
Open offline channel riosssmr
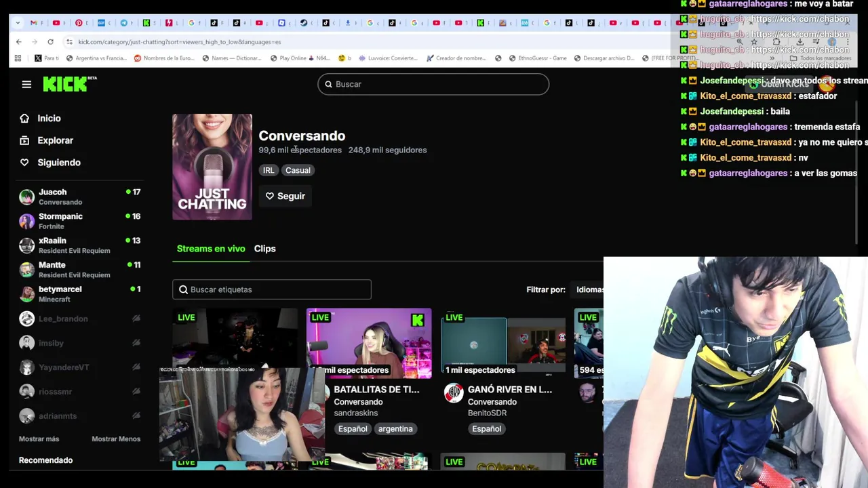80,392
